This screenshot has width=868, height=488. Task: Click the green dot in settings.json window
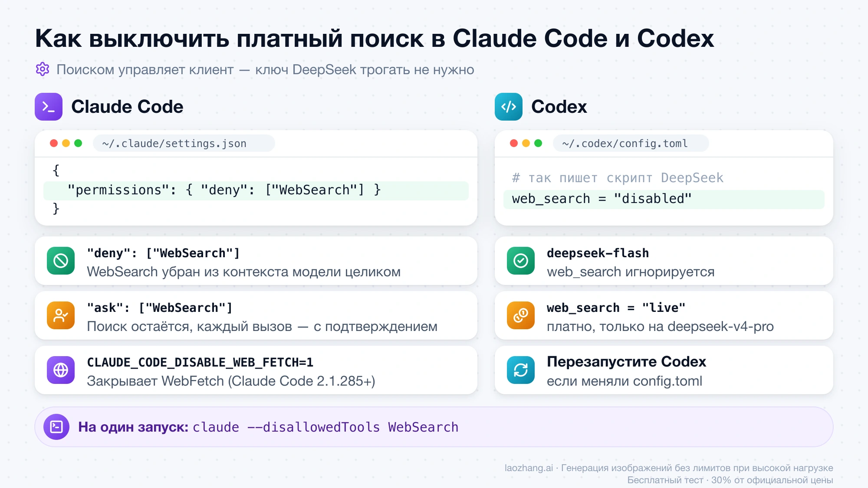[x=78, y=143]
